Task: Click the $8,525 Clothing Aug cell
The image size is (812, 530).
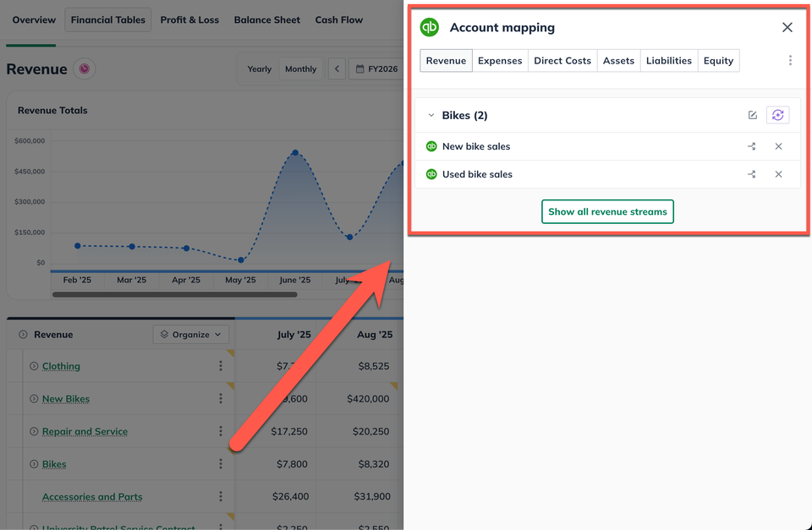Action: pos(373,366)
